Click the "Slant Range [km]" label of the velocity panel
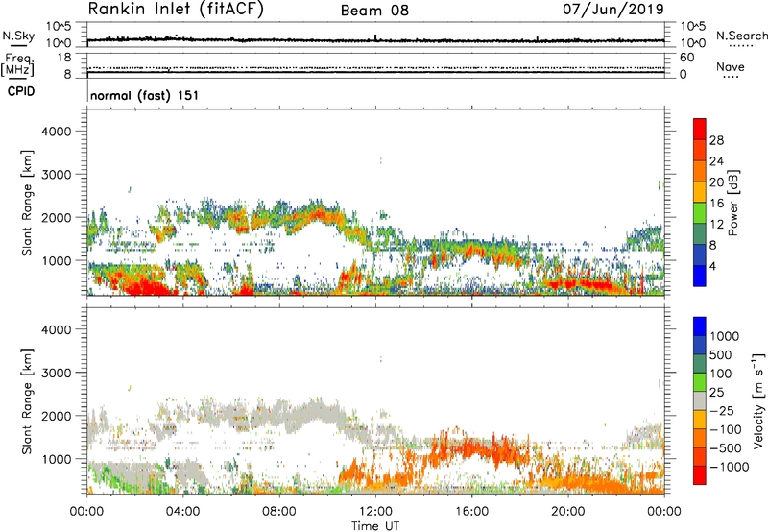Viewport: 768px width, 532px height. click(x=27, y=401)
